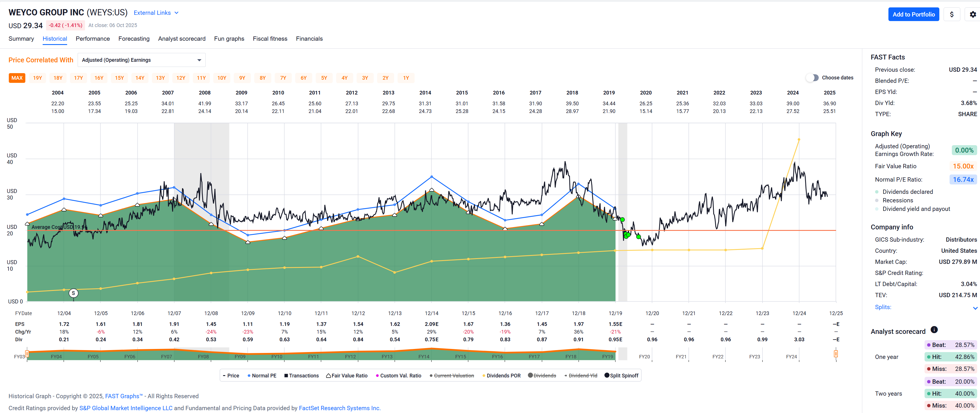Toggle the Split Spinoff legend icon
Image resolution: width=980 pixels, height=413 pixels.
tap(621, 376)
